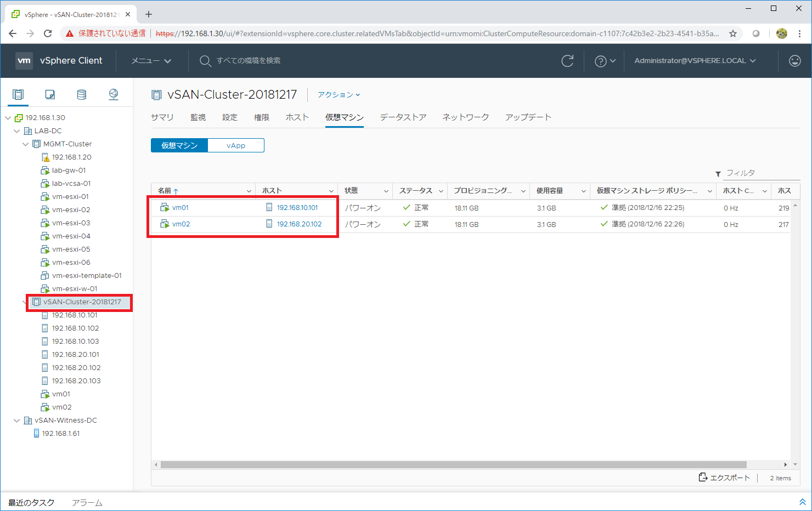Open the 使用容量 column chevron
Viewport: 812px width, 511px height.
[584, 191]
